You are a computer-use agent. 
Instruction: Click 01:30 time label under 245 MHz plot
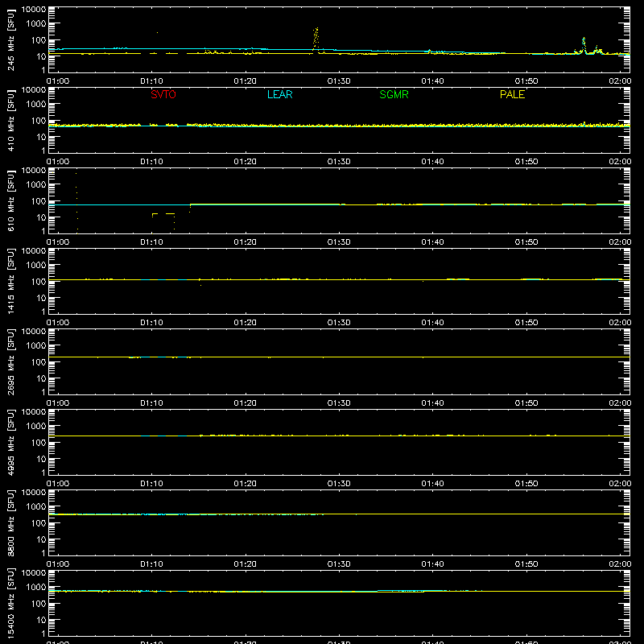339,81
